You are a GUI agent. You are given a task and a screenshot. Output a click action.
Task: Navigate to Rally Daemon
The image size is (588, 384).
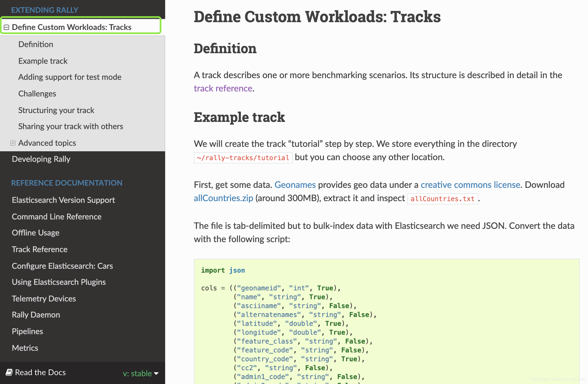click(x=36, y=315)
